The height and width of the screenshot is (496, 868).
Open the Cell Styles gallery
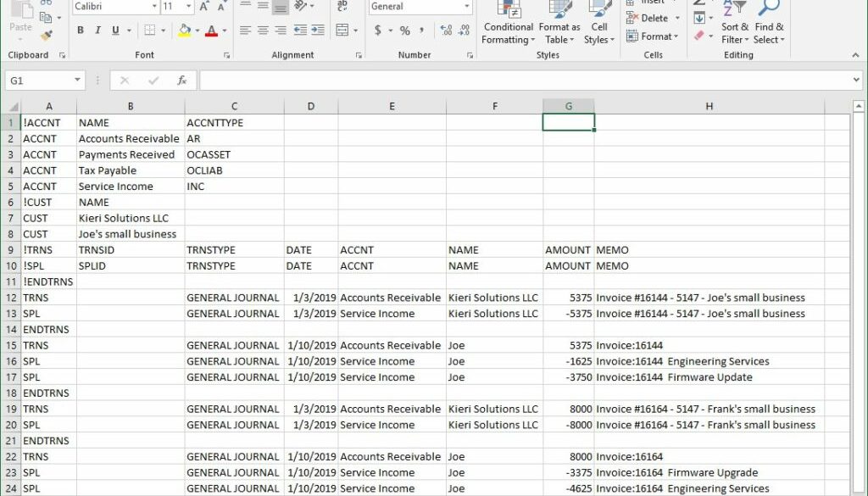pyautogui.click(x=599, y=22)
